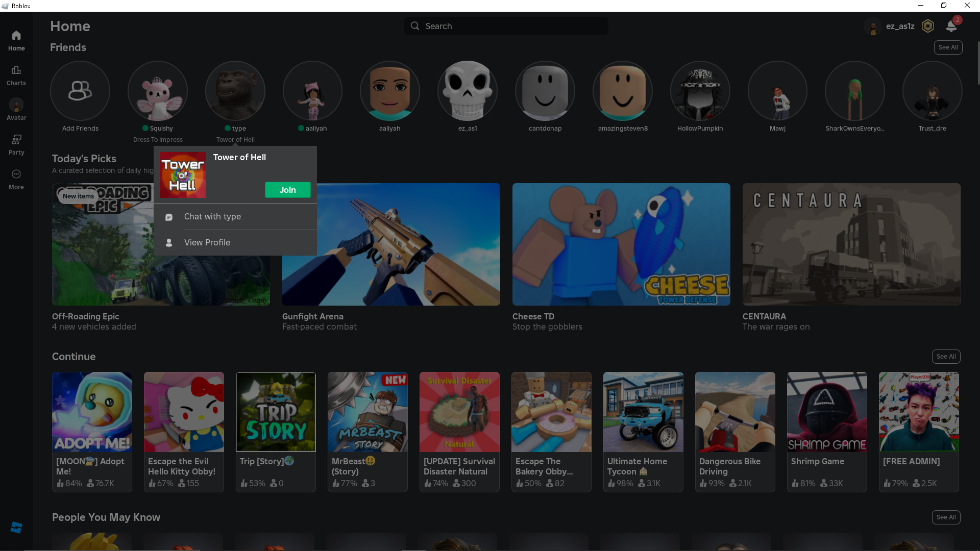This screenshot has width=980, height=551.
Task: Click the Cheese TD title text
Action: tap(533, 316)
